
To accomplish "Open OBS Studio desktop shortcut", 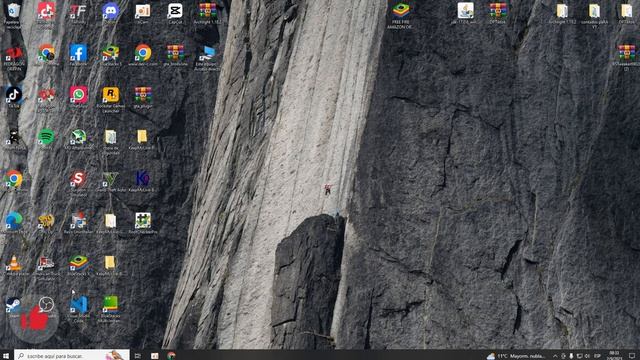I will click(46, 306).
